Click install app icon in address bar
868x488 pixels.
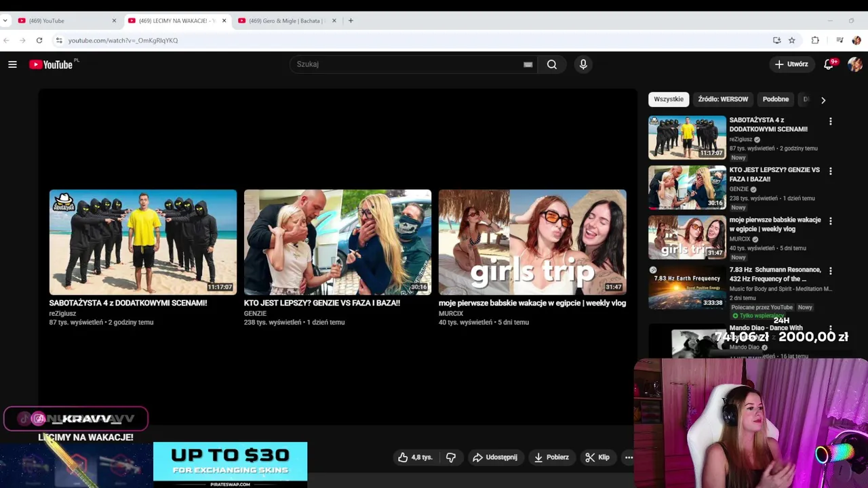point(776,40)
